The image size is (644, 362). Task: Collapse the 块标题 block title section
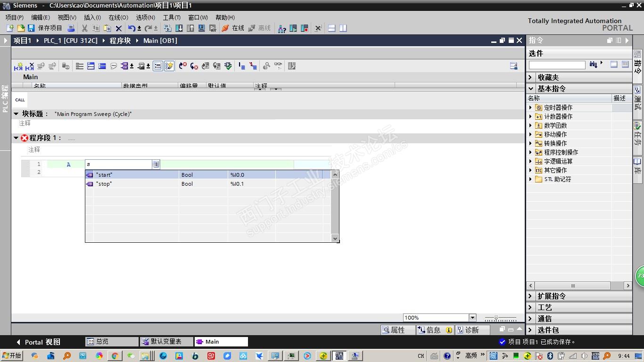pyautogui.click(x=16, y=114)
